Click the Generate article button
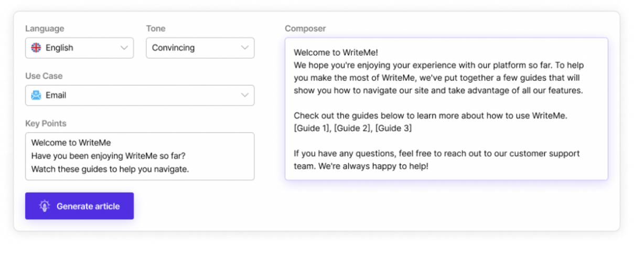Image resolution: width=644 pixels, height=254 pixels. tap(80, 206)
